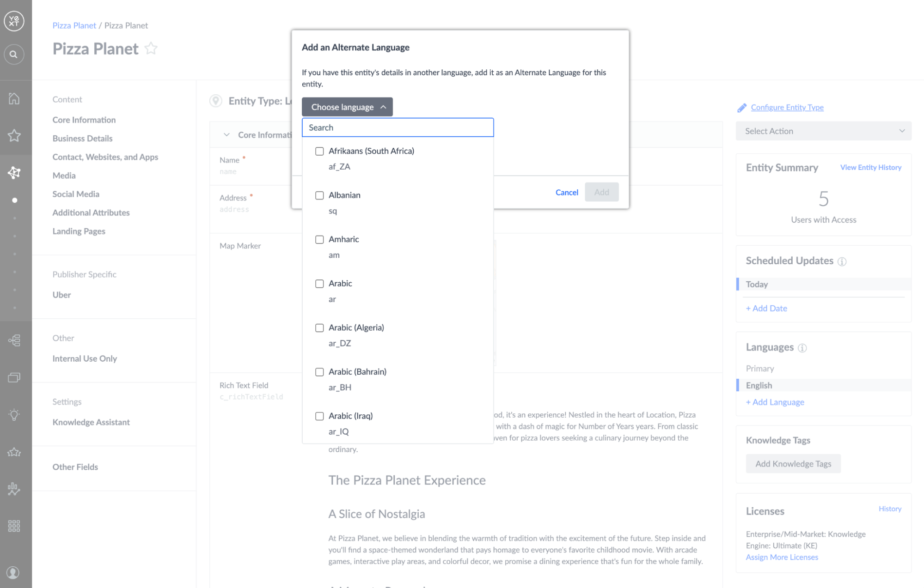Select the Media menu item
The width and height of the screenshot is (924, 588).
[x=64, y=175]
